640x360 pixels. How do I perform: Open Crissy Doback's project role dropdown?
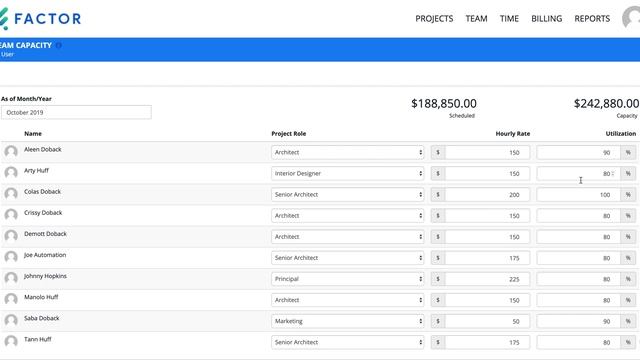347,216
